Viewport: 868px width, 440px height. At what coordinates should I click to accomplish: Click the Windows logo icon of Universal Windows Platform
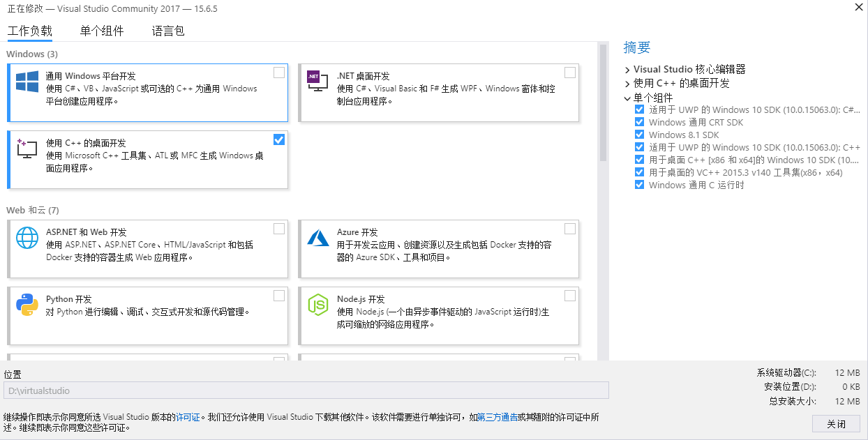tap(27, 82)
